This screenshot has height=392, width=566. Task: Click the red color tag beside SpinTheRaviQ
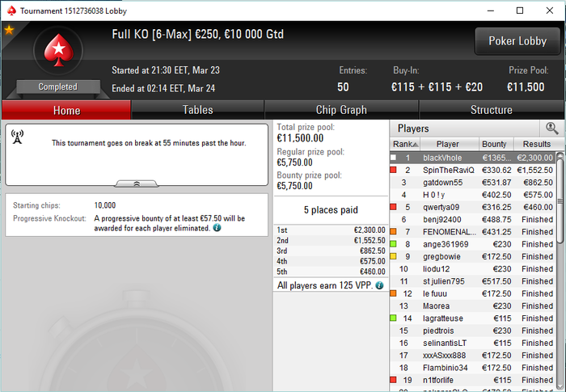394,170
